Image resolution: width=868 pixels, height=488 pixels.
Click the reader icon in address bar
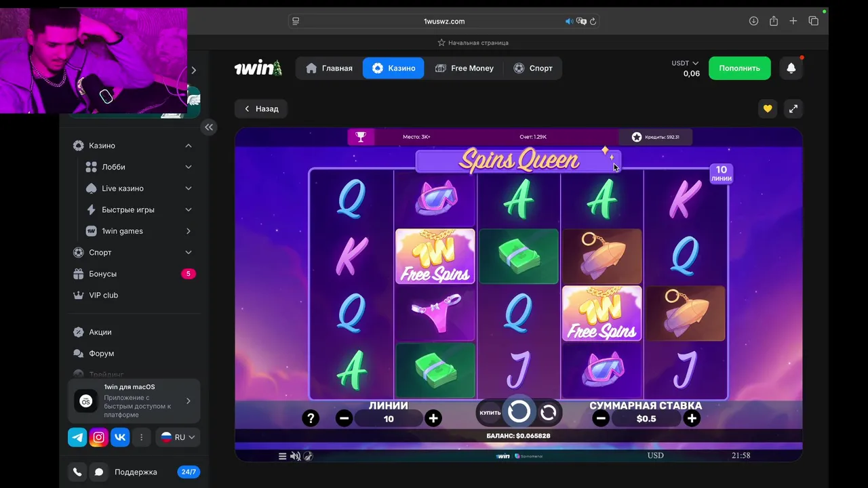click(x=296, y=21)
